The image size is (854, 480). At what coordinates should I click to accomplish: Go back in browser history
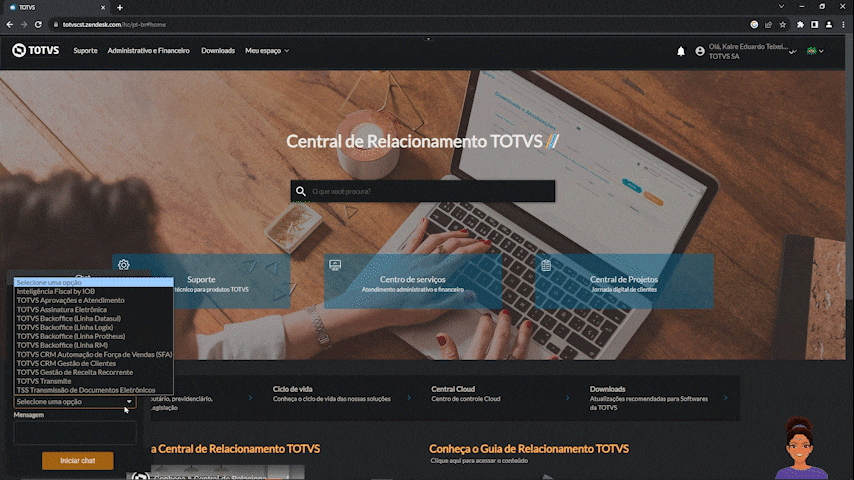10,25
